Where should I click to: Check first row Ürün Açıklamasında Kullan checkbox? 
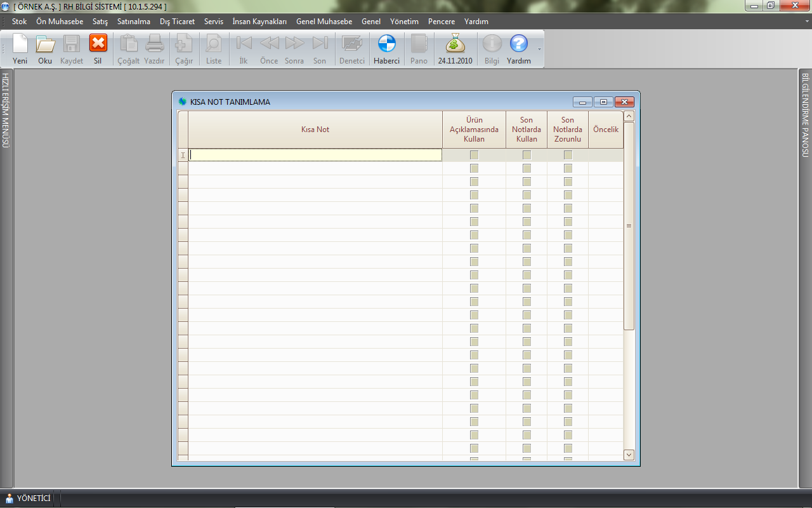[x=474, y=155]
